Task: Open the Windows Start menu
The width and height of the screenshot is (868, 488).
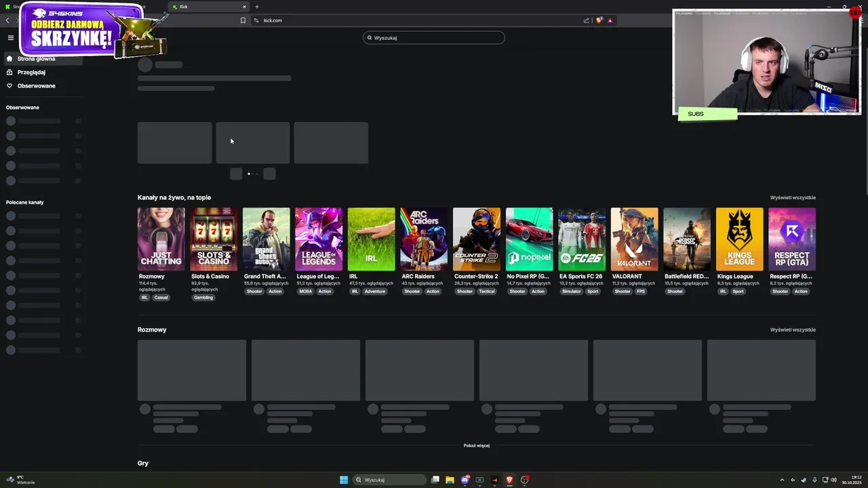Action: pyautogui.click(x=344, y=480)
